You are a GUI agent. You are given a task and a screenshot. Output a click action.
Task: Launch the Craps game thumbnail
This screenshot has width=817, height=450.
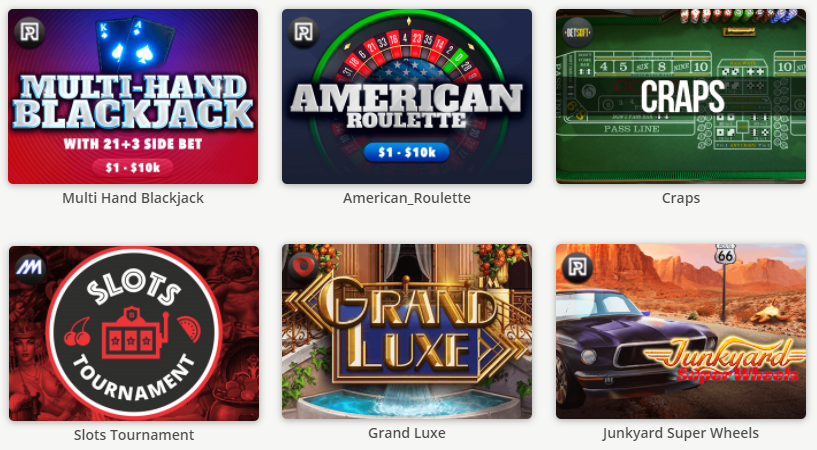point(681,96)
